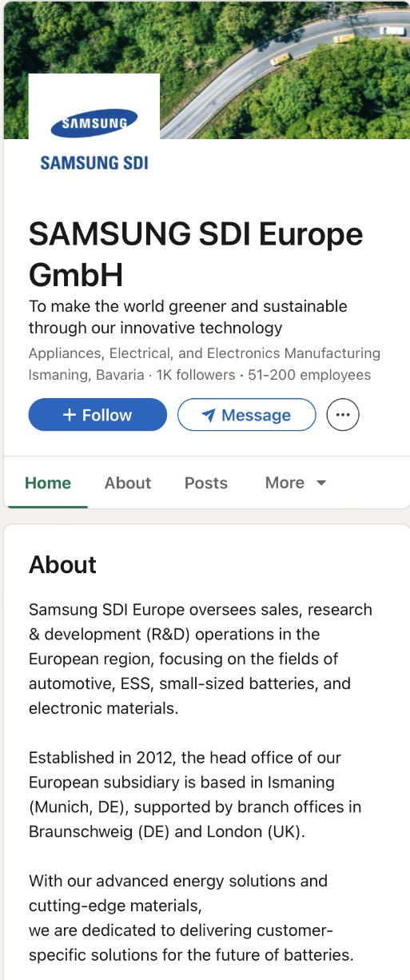Open the three-dot more options menu
Screen dimensions: 410x980
tap(343, 415)
